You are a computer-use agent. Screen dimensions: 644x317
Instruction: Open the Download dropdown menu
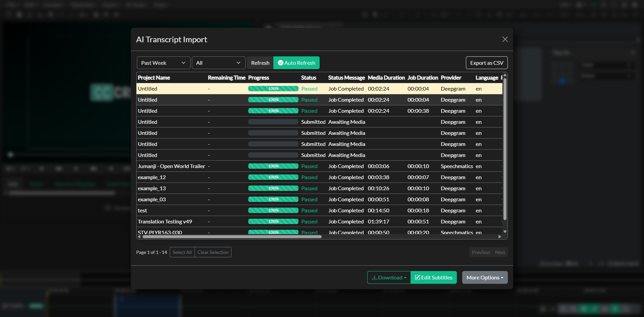click(389, 277)
